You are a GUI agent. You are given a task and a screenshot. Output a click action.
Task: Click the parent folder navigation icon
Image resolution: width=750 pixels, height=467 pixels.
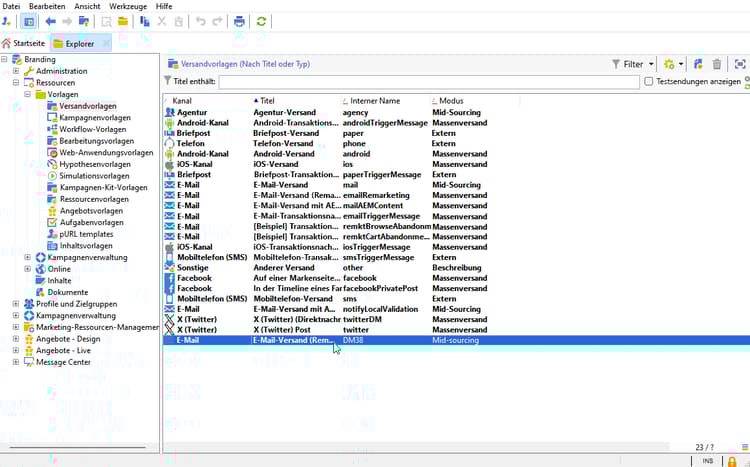pos(84,22)
